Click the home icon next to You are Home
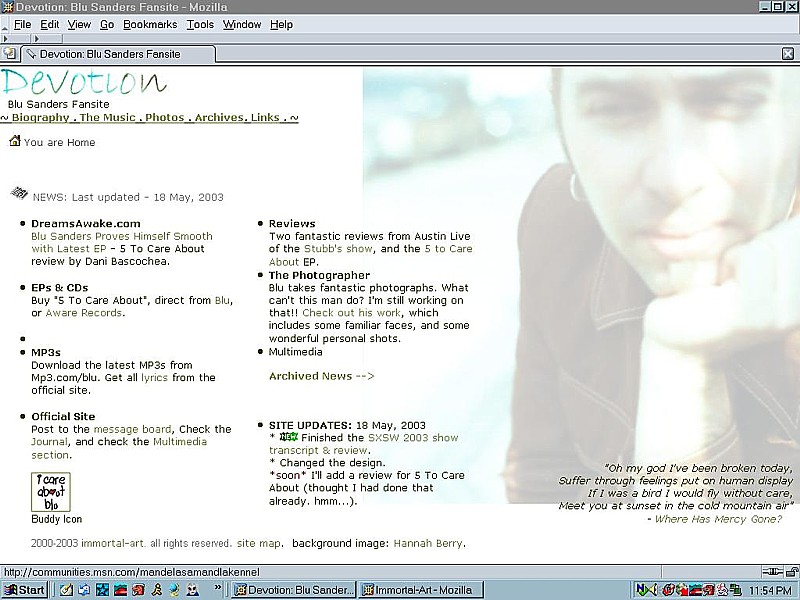 pyautogui.click(x=15, y=140)
